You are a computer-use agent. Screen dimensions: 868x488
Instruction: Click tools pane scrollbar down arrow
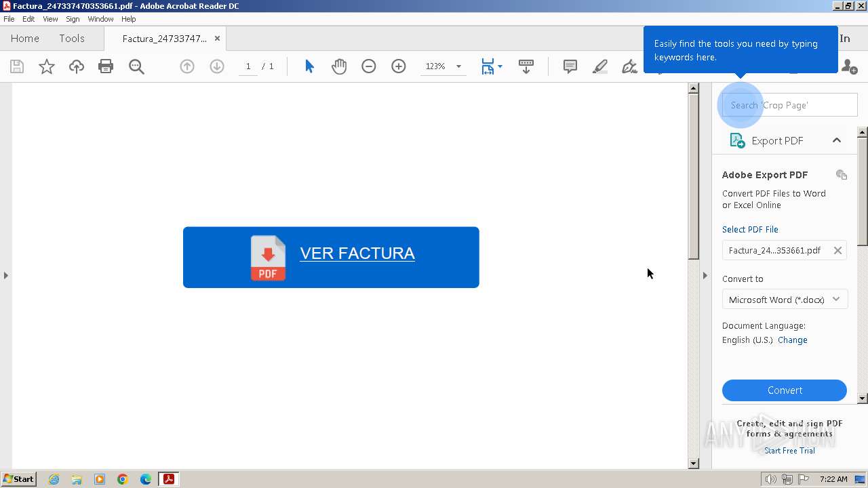[x=863, y=399]
